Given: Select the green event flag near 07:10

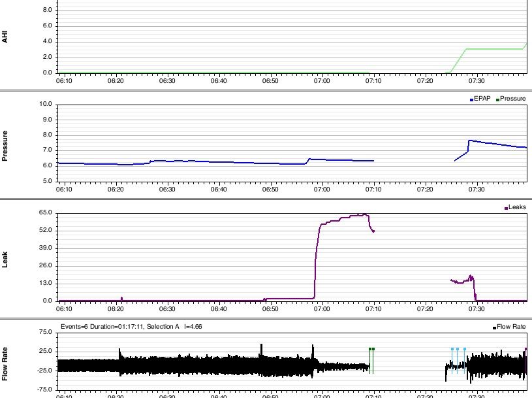Looking at the screenshot, I should click(x=371, y=350).
